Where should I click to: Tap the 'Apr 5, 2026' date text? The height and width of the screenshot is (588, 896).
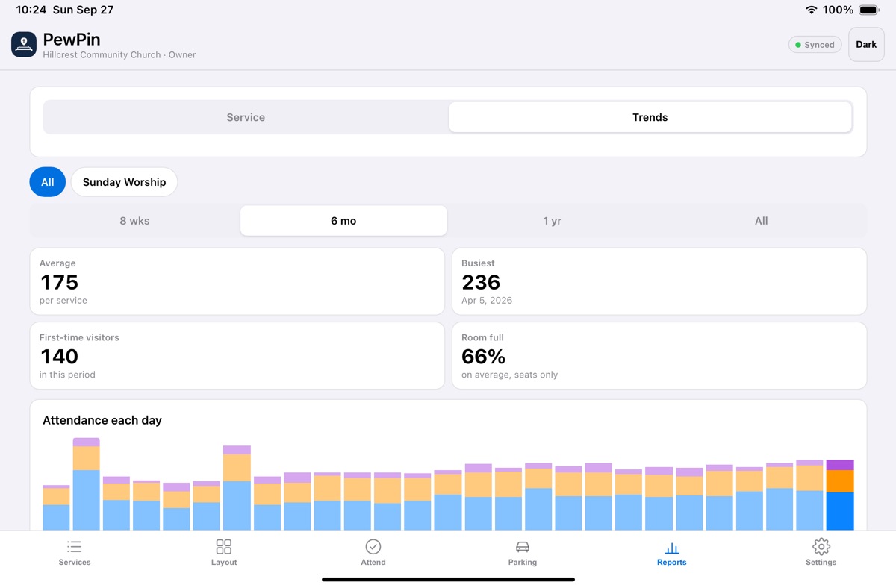tap(487, 301)
